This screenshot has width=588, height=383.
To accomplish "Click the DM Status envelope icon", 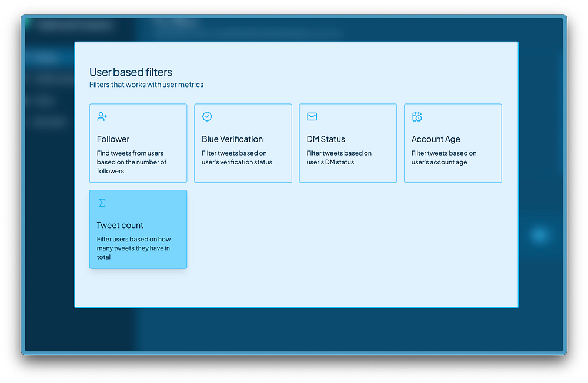I will coord(312,116).
